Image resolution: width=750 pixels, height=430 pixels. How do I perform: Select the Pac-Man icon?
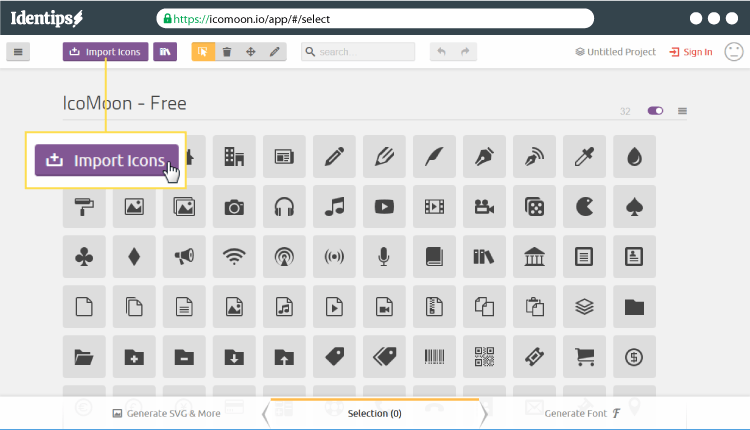pyautogui.click(x=584, y=207)
